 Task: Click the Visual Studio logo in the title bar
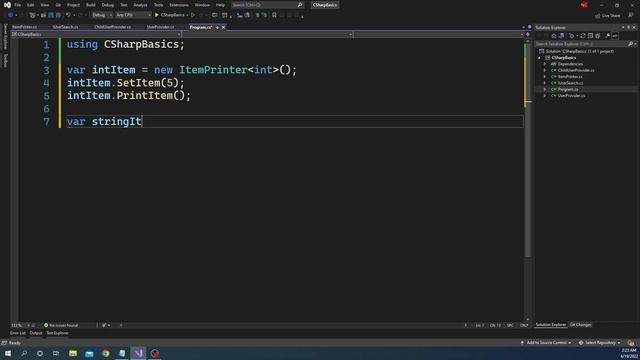click(x=7, y=5)
